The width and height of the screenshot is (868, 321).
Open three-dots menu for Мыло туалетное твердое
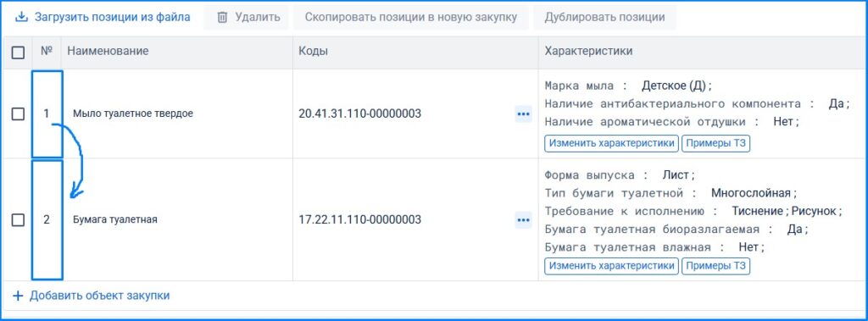pyautogui.click(x=523, y=114)
